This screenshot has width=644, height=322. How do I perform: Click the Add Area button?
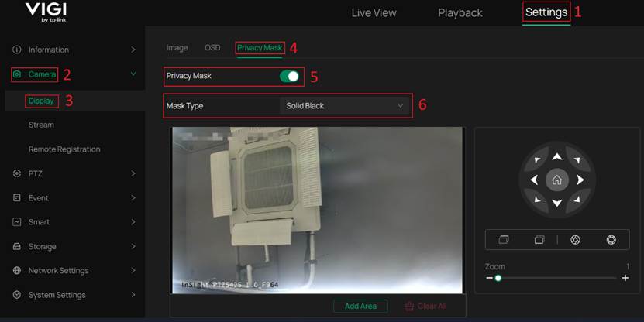tap(360, 306)
